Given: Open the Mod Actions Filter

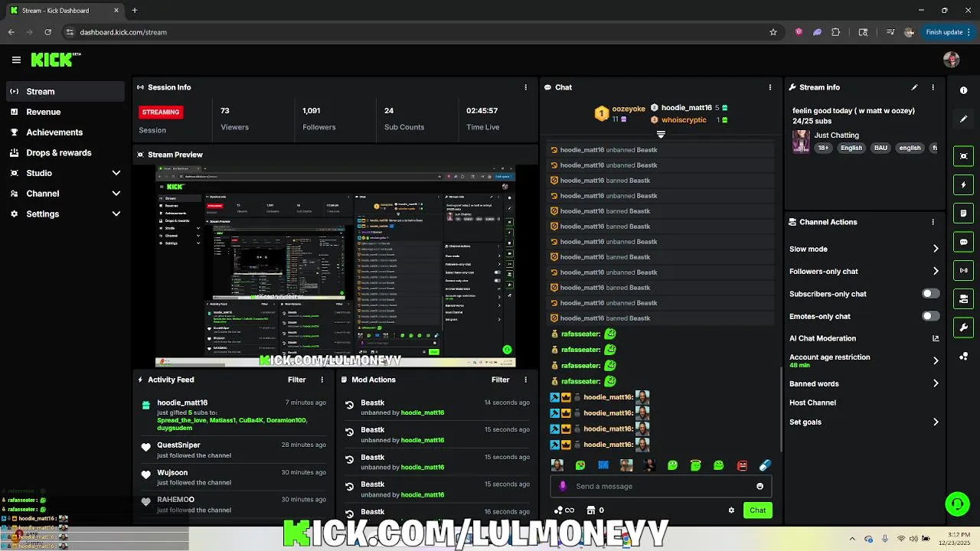Looking at the screenshot, I should [x=500, y=380].
